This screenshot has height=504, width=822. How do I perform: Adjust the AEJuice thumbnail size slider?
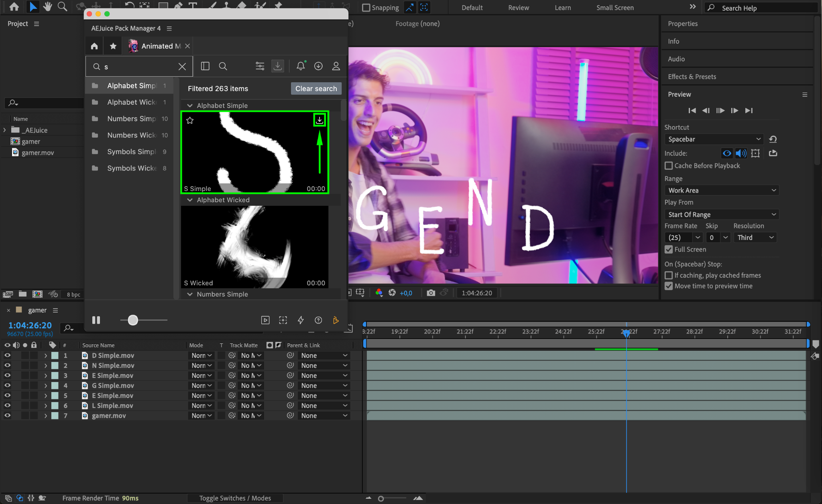(x=133, y=320)
